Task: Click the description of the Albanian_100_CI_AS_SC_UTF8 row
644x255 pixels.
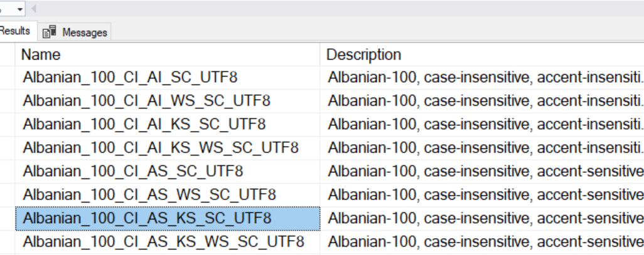Action: pyautogui.click(x=483, y=171)
